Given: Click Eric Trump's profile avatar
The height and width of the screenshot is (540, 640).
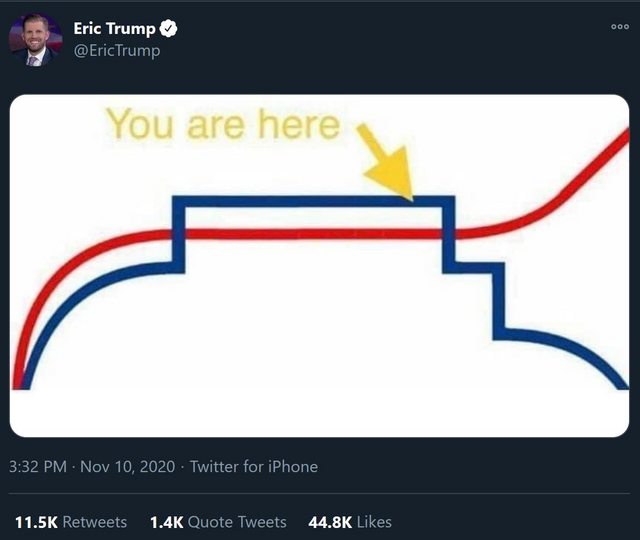Looking at the screenshot, I should tap(36, 41).
